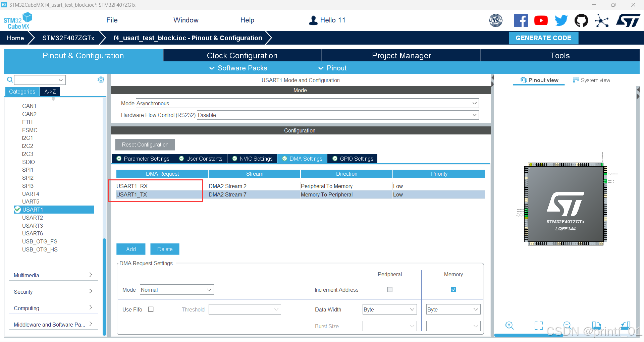Click the STM32F407ZGTx chip image

pyautogui.click(x=566, y=204)
